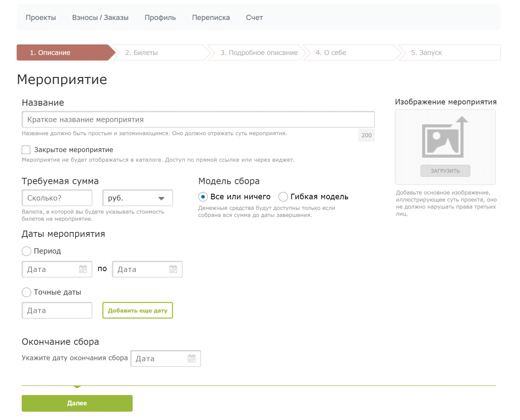The width and height of the screenshot is (520, 420).
Task: Enable the Закрытое мероприятие checkbox
Action: (x=26, y=150)
